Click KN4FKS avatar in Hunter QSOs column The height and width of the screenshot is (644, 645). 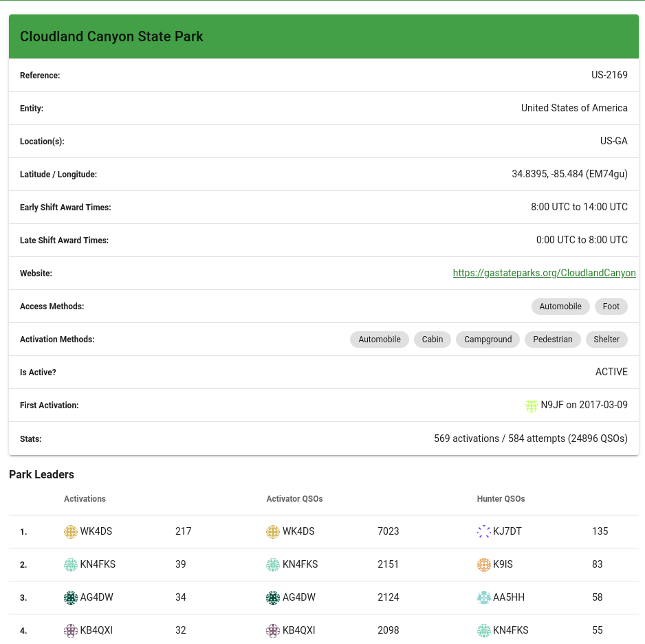point(484,630)
